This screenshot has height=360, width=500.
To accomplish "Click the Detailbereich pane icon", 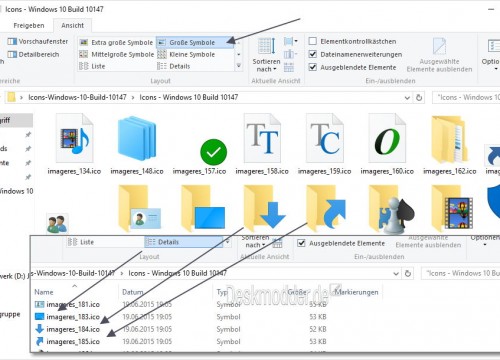I will click(12, 54).
